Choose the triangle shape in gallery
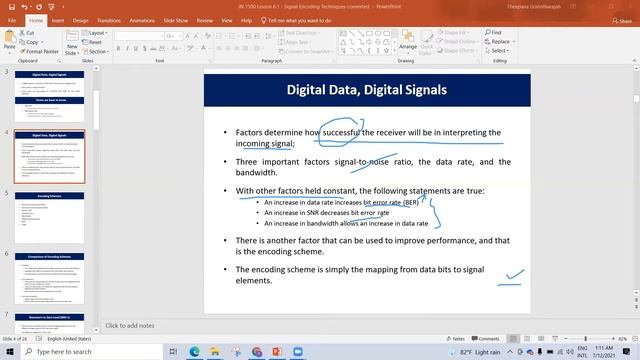This screenshot has height=360, width=640. tap(343, 42)
